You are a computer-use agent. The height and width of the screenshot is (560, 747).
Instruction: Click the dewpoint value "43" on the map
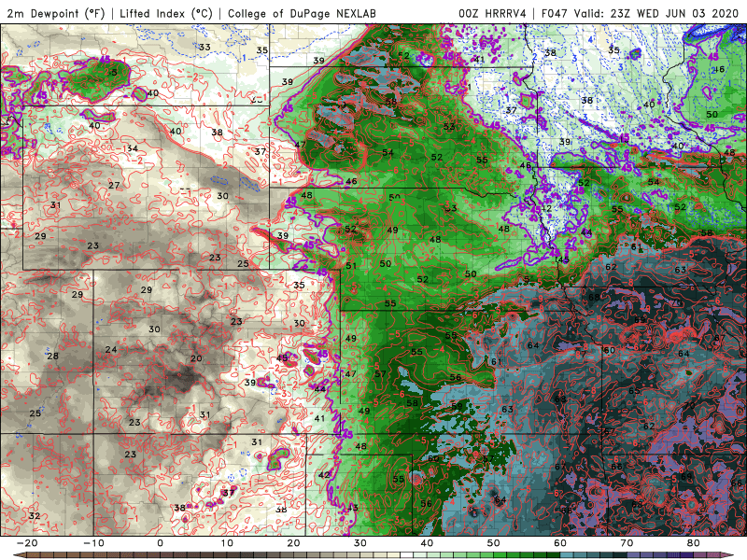tap(352, 508)
